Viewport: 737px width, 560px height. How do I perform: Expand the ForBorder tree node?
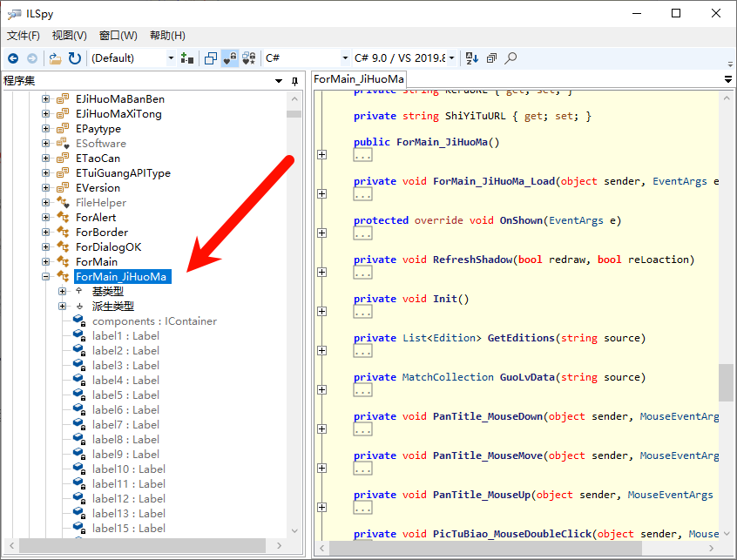point(45,232)
